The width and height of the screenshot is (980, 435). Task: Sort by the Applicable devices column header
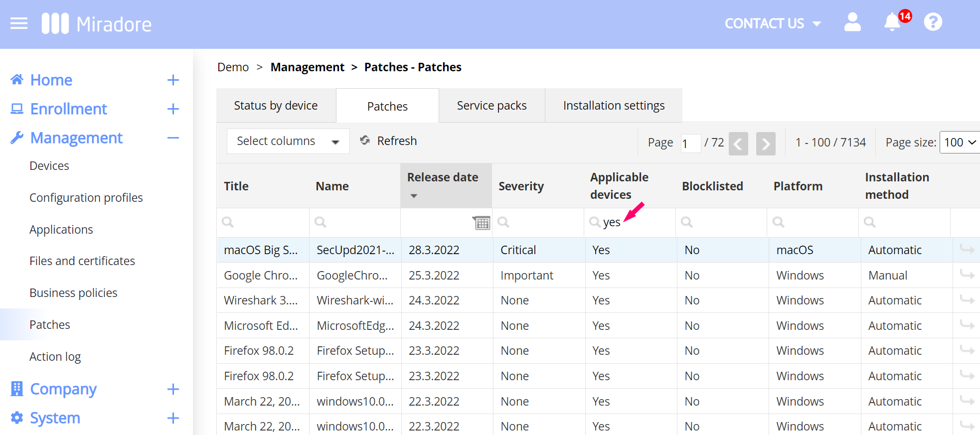[619, 186]
